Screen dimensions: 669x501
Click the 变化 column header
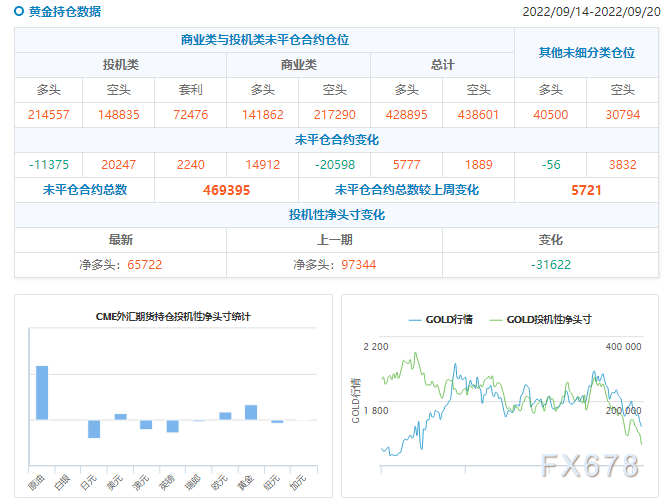tap(550, 240)
